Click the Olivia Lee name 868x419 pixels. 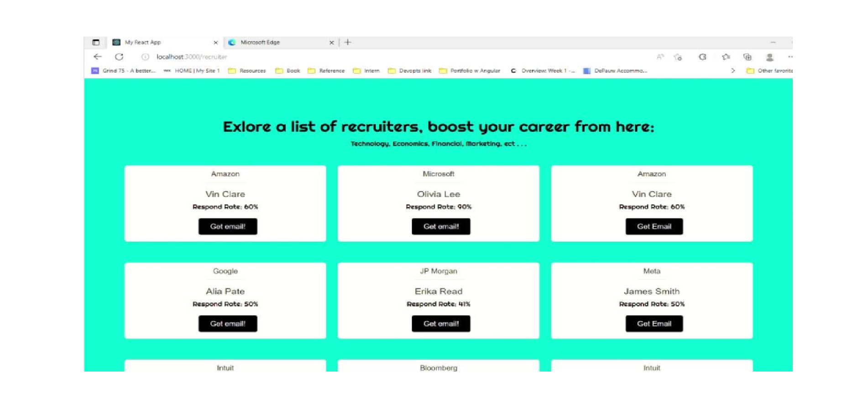pos(439,194)
